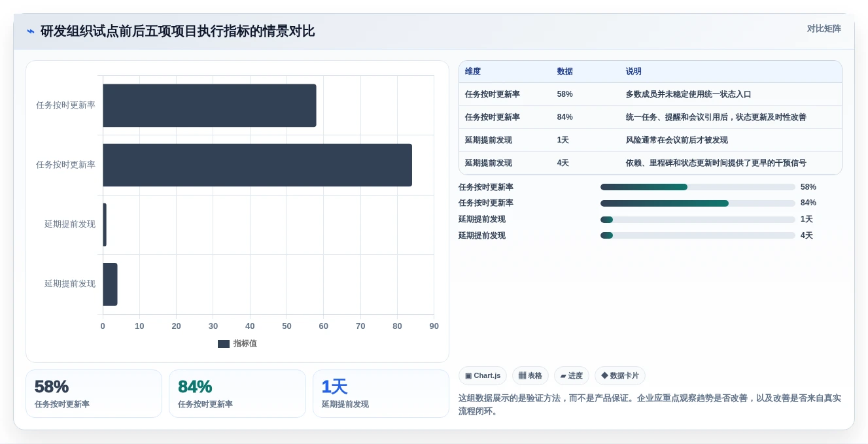Screen dimensions: 868x444
Task: Open the 对比矩阵 label in the header
Action: point(824,29)
